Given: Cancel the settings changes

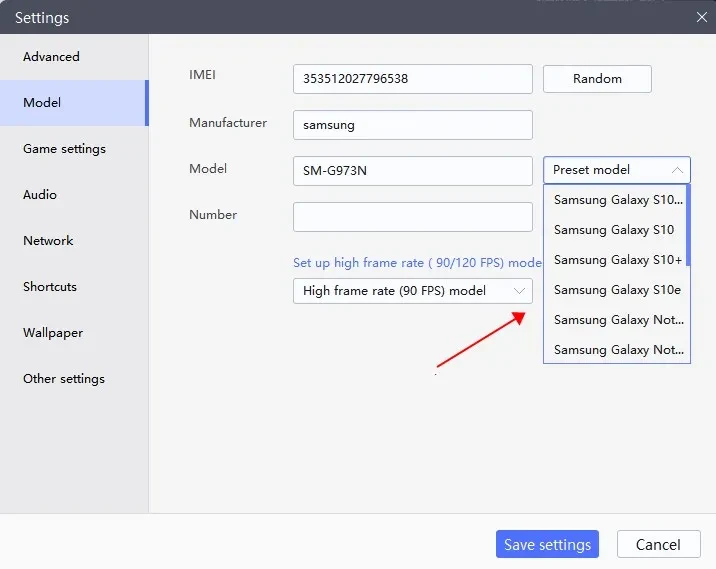Looking at the screenshot, I should (658, 544).
